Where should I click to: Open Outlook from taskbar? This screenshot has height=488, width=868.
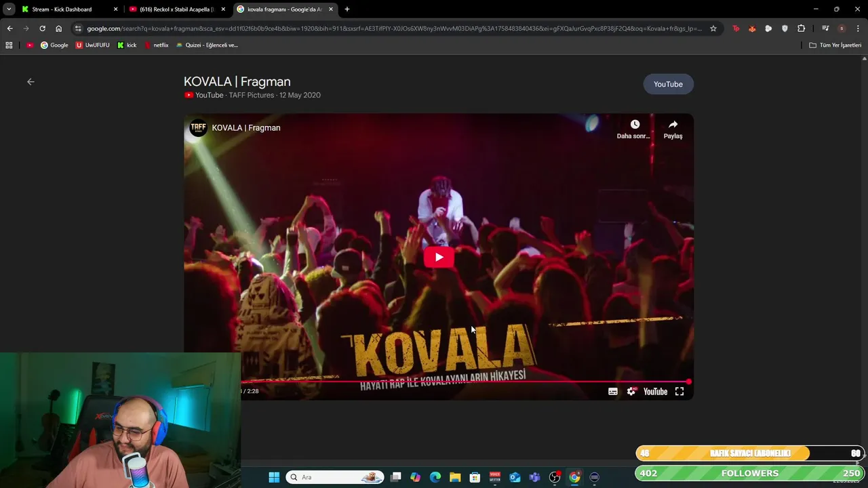pos(515,477)
